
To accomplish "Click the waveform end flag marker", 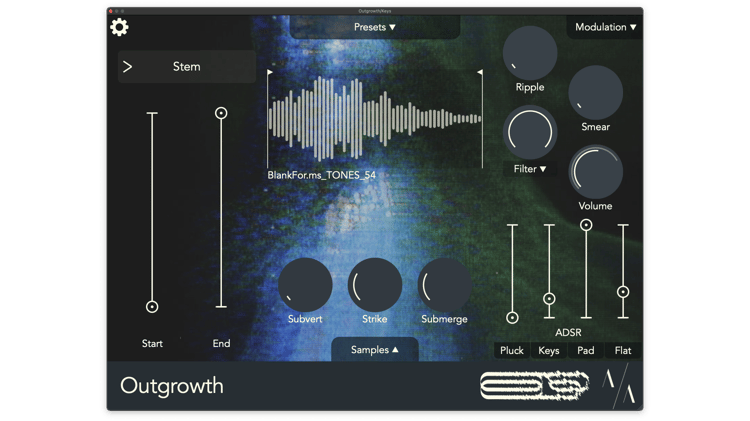I will tap(480, 72).
